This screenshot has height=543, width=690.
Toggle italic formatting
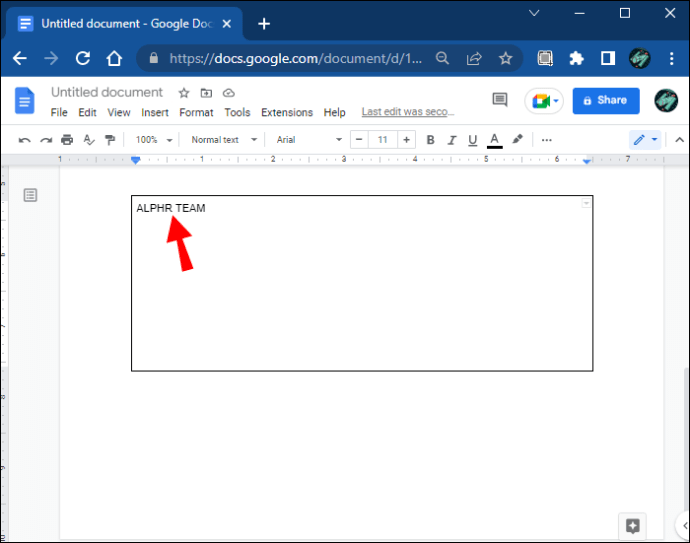[x=452, y=140]
